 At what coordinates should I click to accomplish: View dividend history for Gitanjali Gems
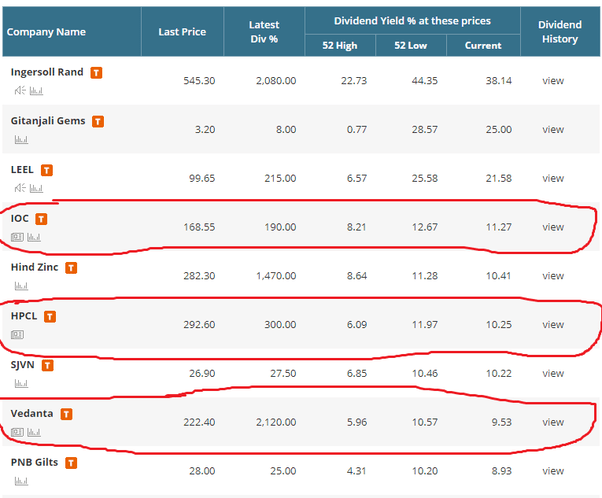click(553, 129)
